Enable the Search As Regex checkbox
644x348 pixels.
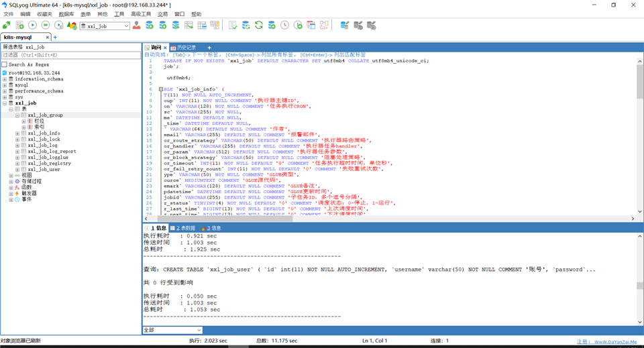(x=5, y=64)
